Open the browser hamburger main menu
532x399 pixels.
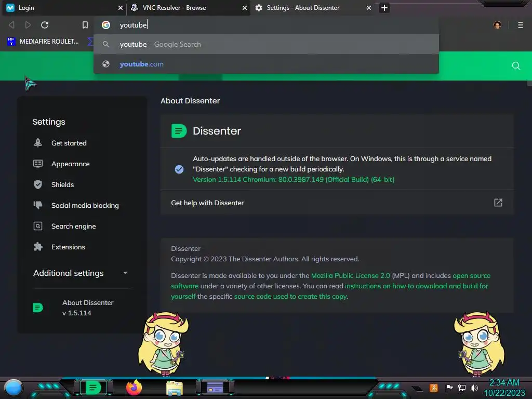click(521, 25)
